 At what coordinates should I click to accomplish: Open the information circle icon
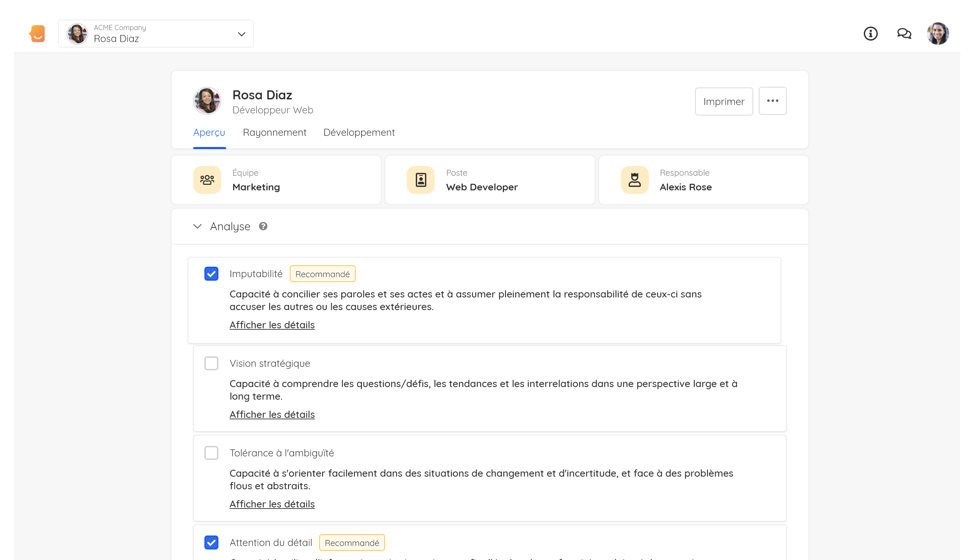pos(870,34)
